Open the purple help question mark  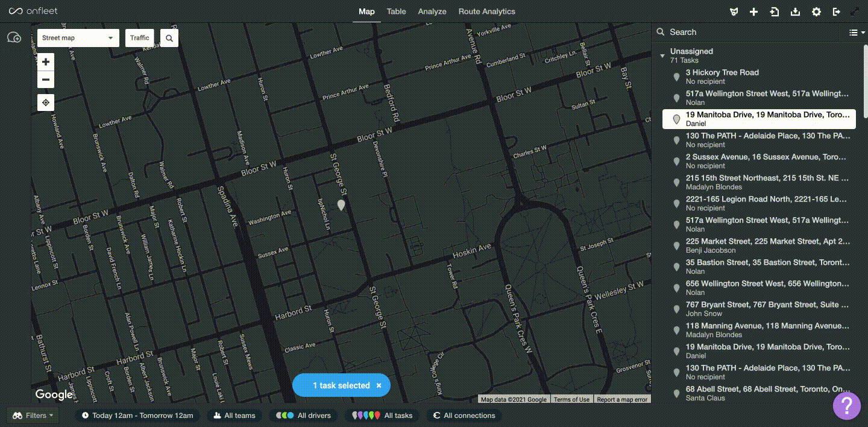click(x=846, y=405)
